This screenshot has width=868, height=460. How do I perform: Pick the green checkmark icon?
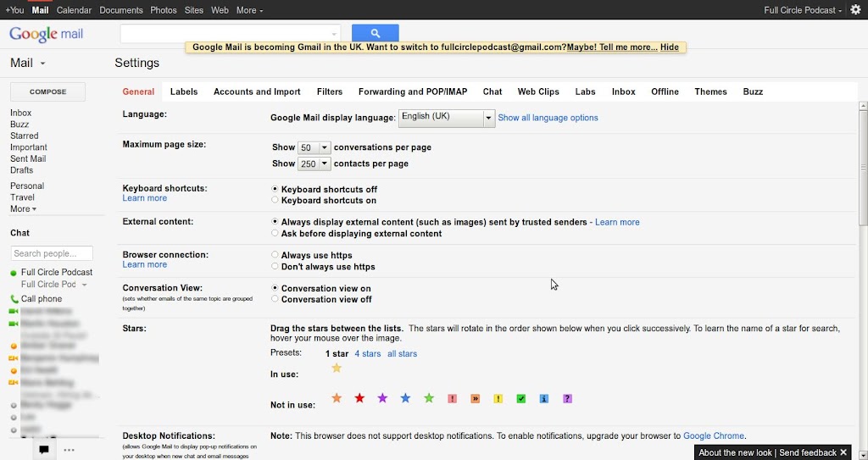(x=521, y=398)
